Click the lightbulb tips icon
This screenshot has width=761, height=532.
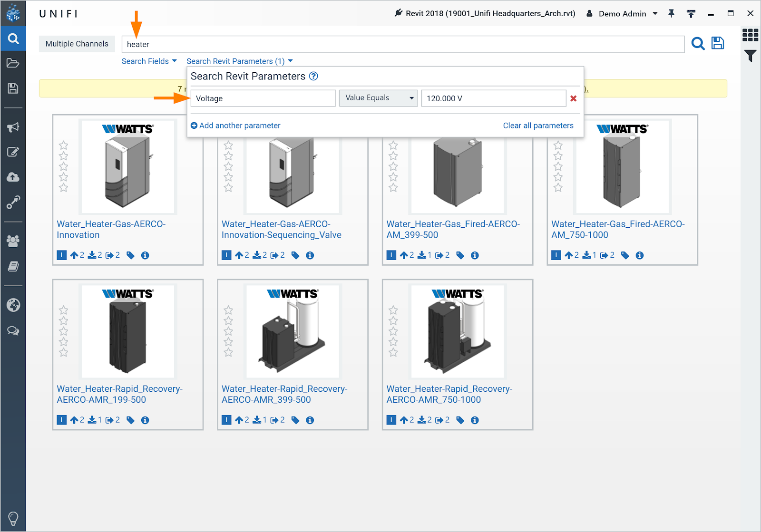click(x=13, y=518)
